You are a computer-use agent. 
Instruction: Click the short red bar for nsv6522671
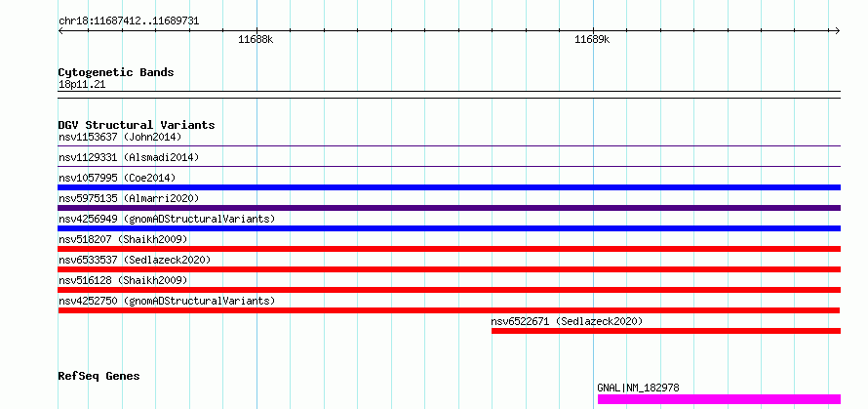tap(666, 331)
